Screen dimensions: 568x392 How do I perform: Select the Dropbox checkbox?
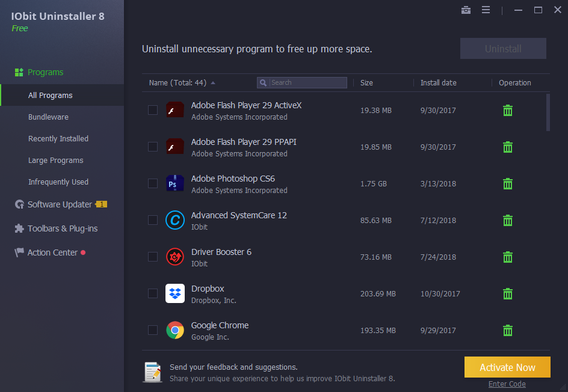[153, 293]
